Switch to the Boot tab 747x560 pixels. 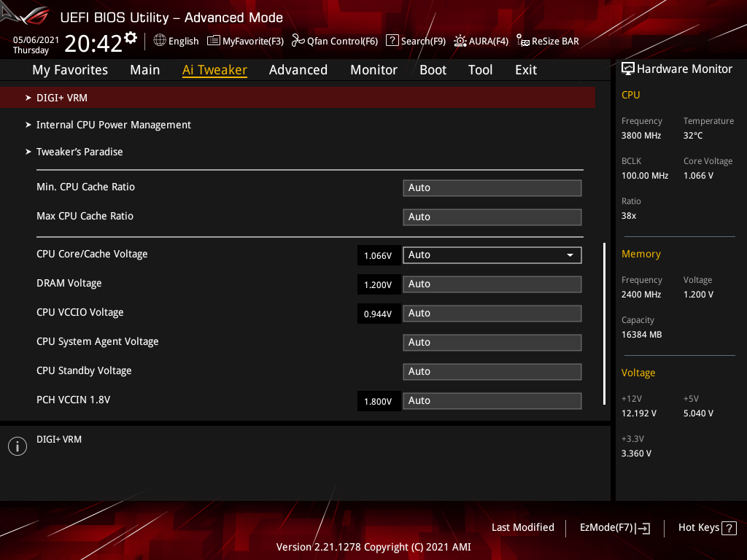[433, 70]
